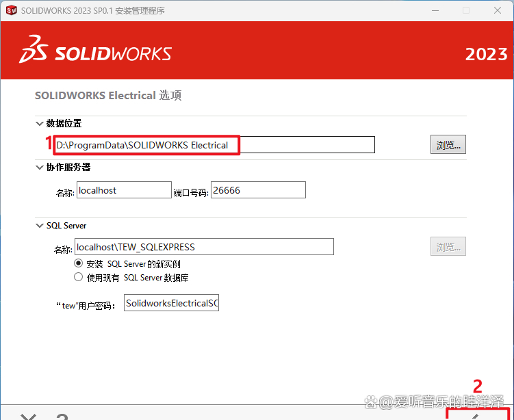Click the SOLIDWORKS logo in the banner
This screenshot has width=514, height=420.
[x=95, y=49]
